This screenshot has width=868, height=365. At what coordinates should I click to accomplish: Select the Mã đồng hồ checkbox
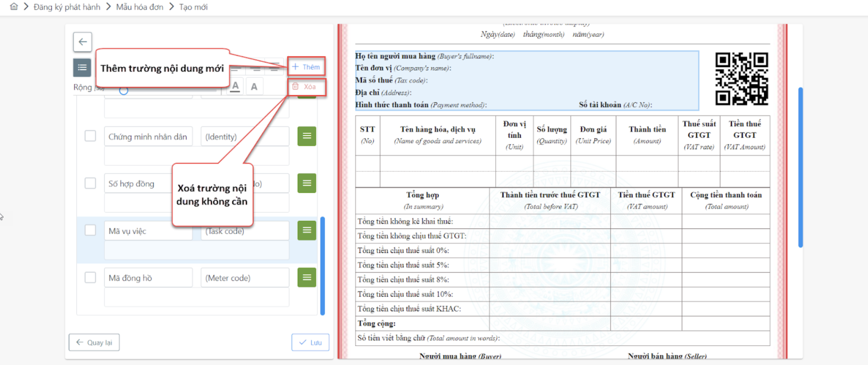coord(90,278)
